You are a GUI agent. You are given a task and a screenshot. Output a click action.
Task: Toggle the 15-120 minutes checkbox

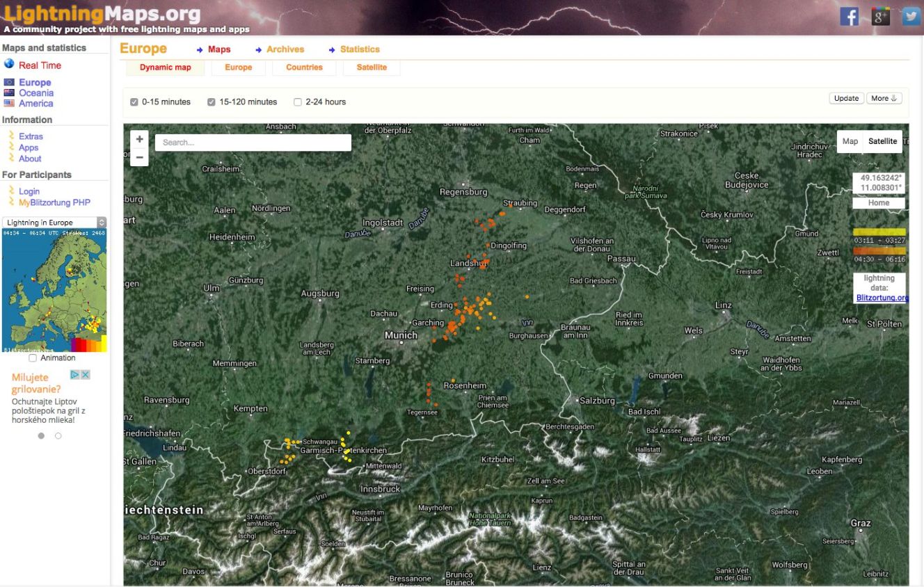click(x=212, y=102)
